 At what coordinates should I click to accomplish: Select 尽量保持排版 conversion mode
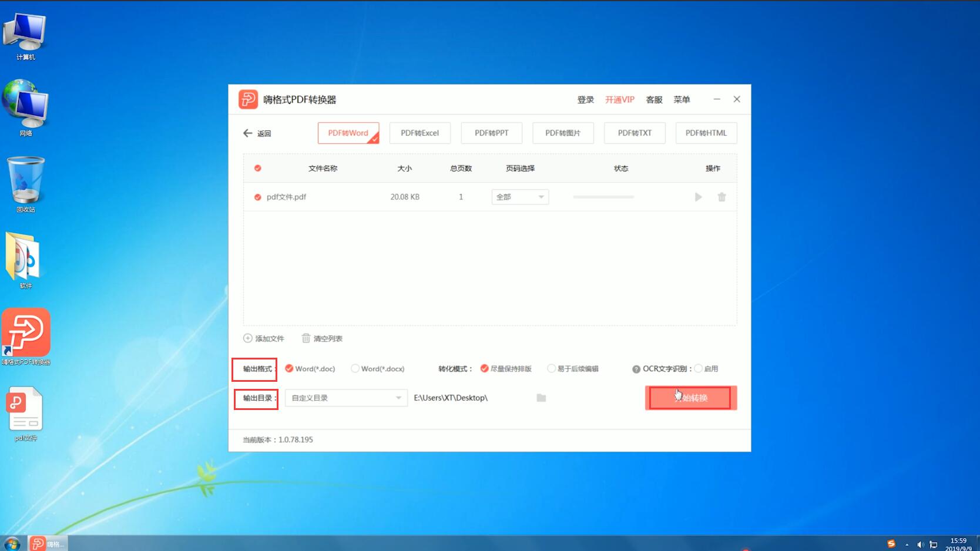click(x=506, y=369)
